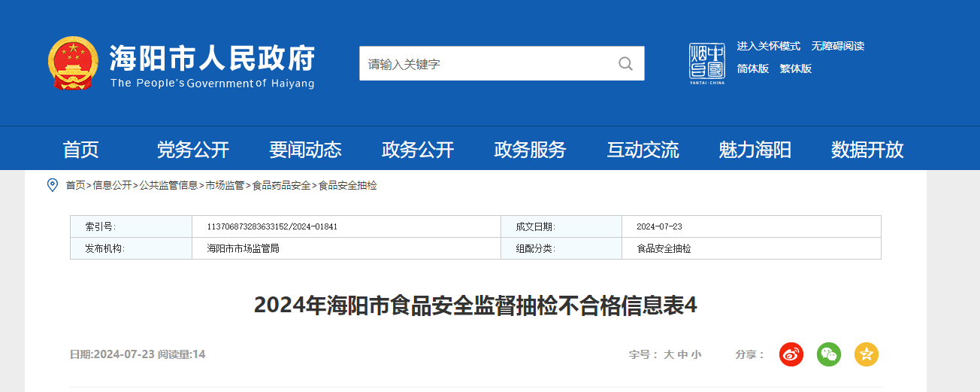This screenshot has height=392, width=980.
Task: Click the national emblem logo
Action: pyautogui.click(x=73, y=64)
